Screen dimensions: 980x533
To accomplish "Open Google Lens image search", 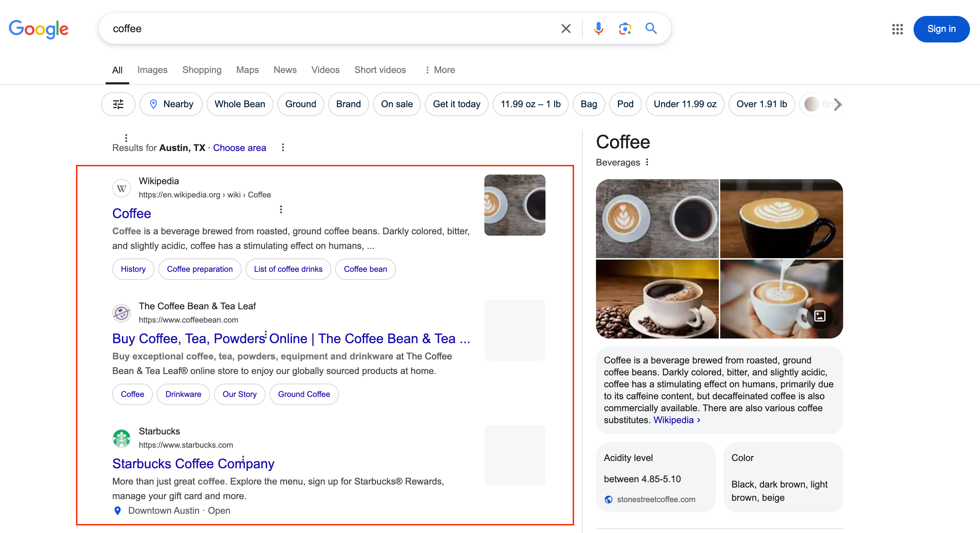I will click(625, 29).
